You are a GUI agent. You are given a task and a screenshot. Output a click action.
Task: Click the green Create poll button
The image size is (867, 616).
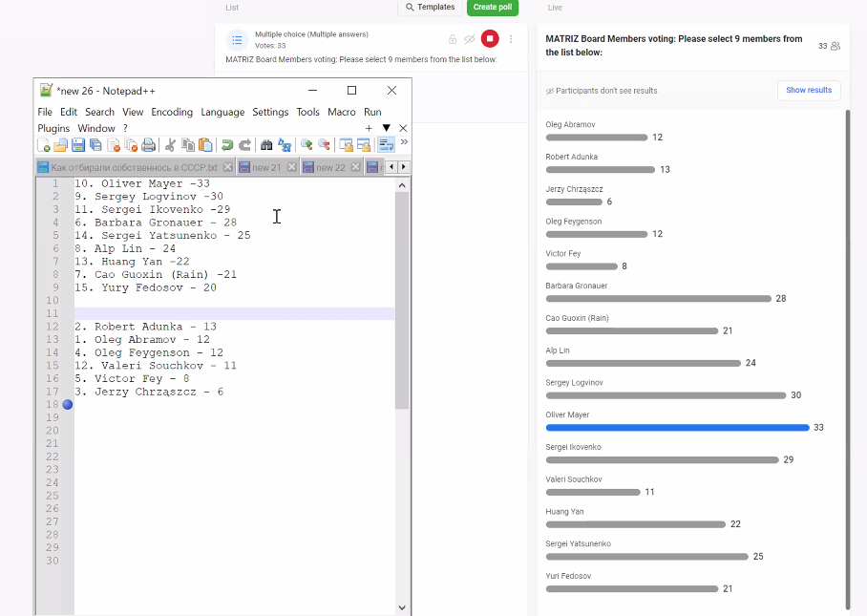point(493,8)
